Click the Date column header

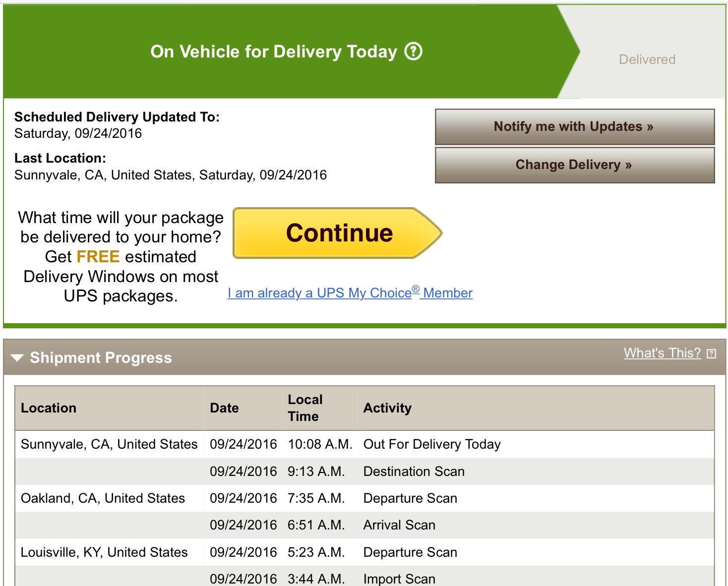[225, 408]
